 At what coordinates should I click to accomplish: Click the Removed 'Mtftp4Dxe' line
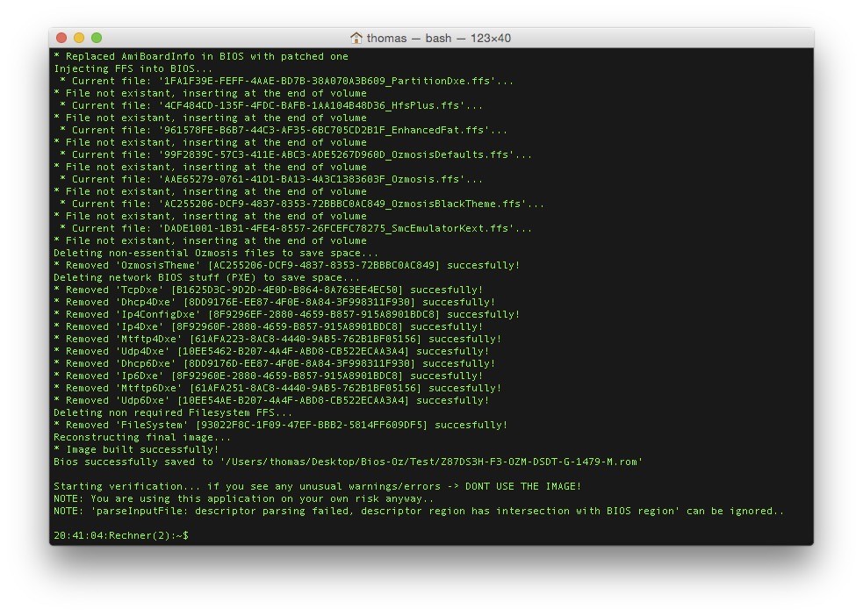277,340
